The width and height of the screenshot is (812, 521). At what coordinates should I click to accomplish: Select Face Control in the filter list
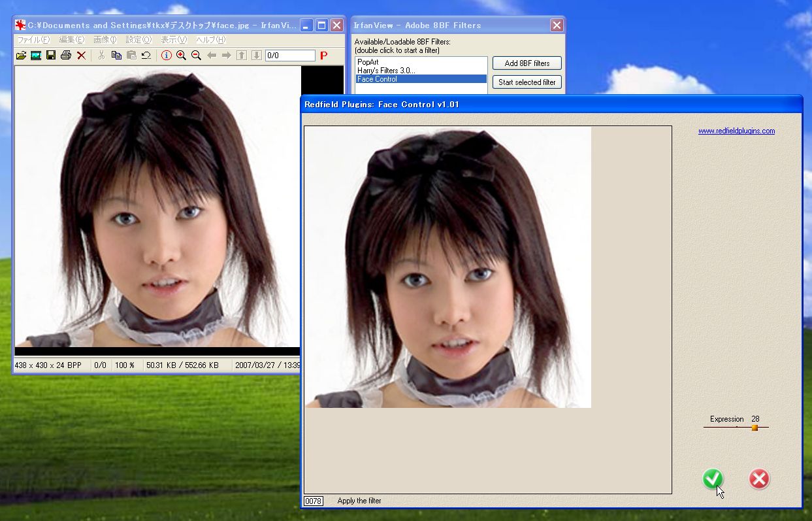421,79
